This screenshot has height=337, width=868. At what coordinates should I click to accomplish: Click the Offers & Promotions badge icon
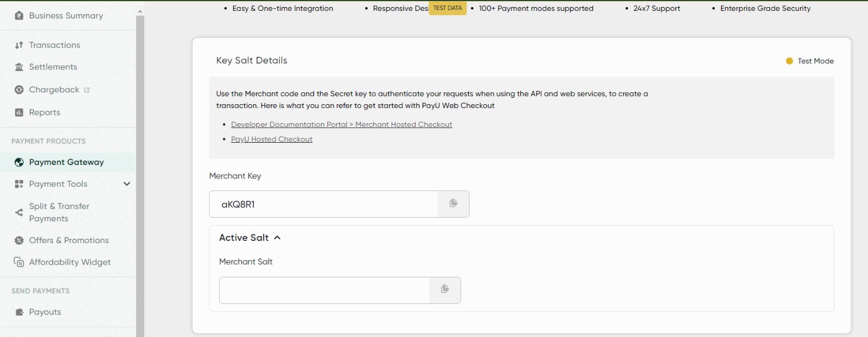[19, 240]
